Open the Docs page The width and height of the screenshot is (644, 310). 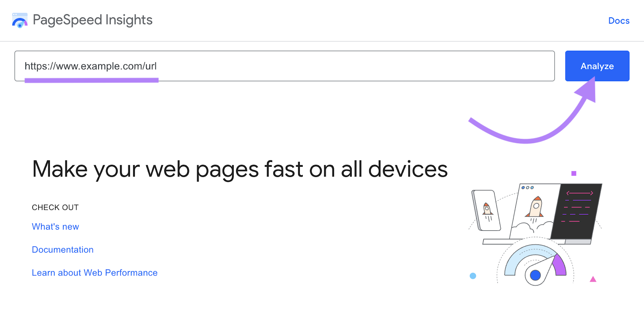pos(619,21)
